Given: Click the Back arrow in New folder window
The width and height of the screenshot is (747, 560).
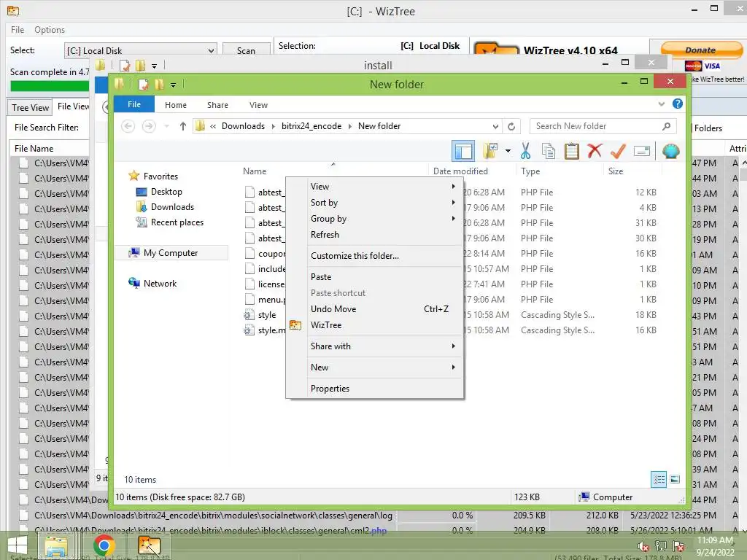Looking at the screenshot, I should click(128, 126).
